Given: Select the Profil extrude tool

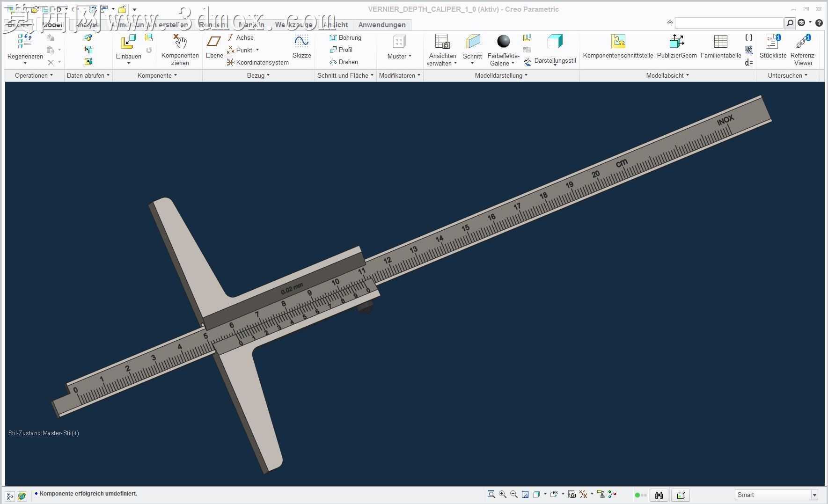Looking at the screenshot, I should [x=341, y=50].
